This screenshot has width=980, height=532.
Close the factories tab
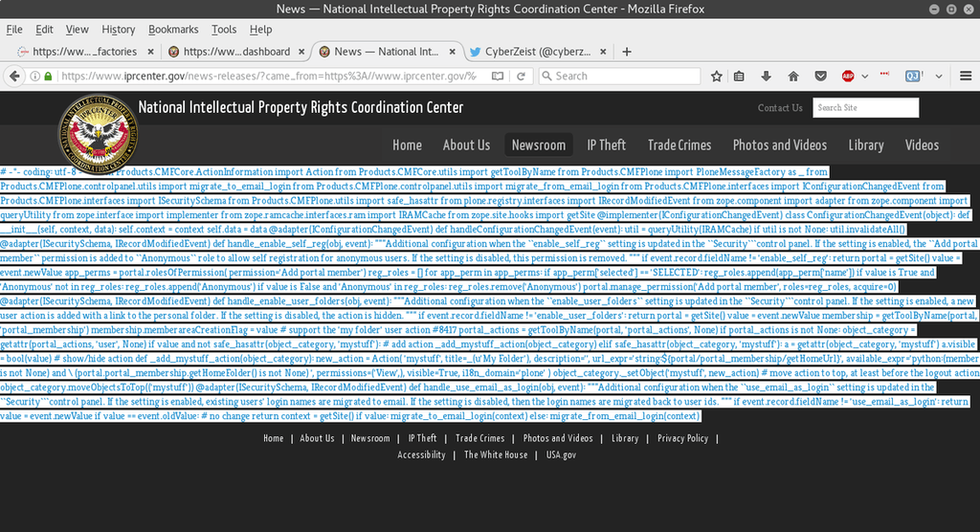tap(150, 52)
